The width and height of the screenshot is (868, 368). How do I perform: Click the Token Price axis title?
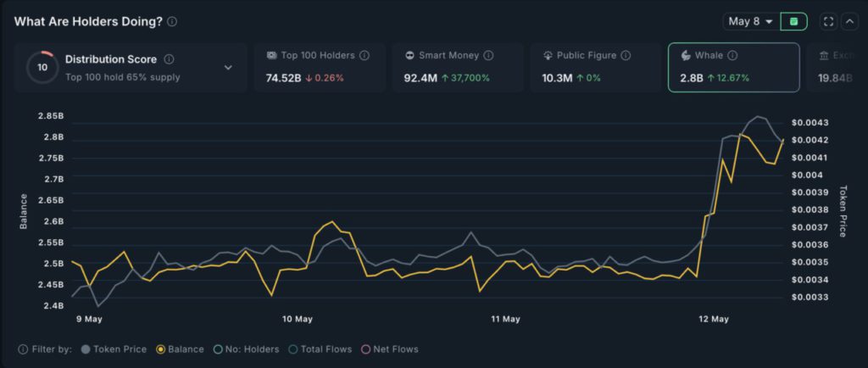pos(843,211)
